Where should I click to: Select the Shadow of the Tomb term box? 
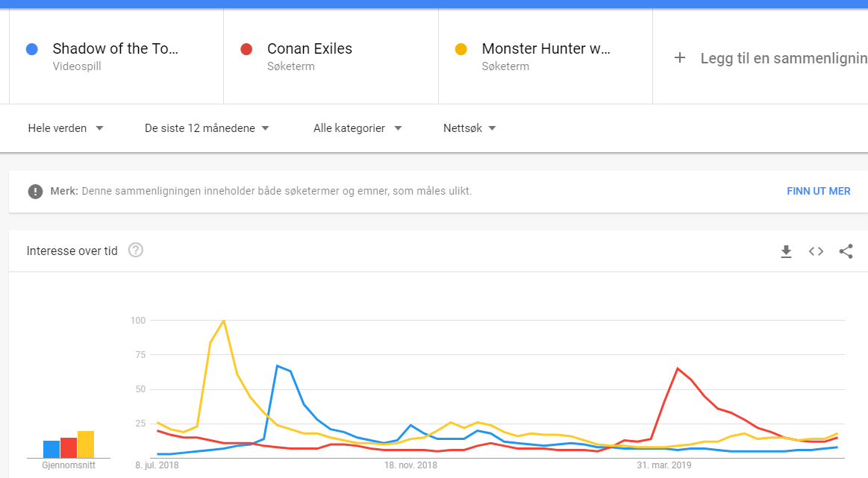click(116, 57)
